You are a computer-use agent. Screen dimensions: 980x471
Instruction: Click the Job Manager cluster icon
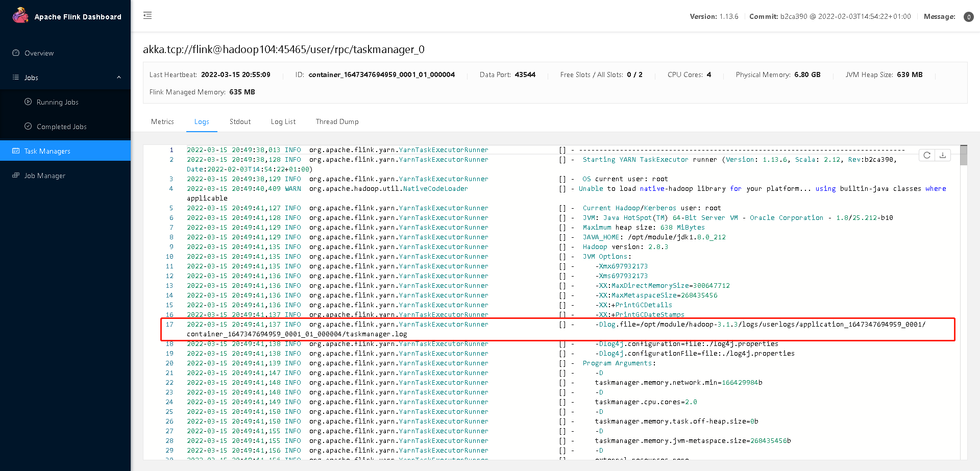pos(16,175)
